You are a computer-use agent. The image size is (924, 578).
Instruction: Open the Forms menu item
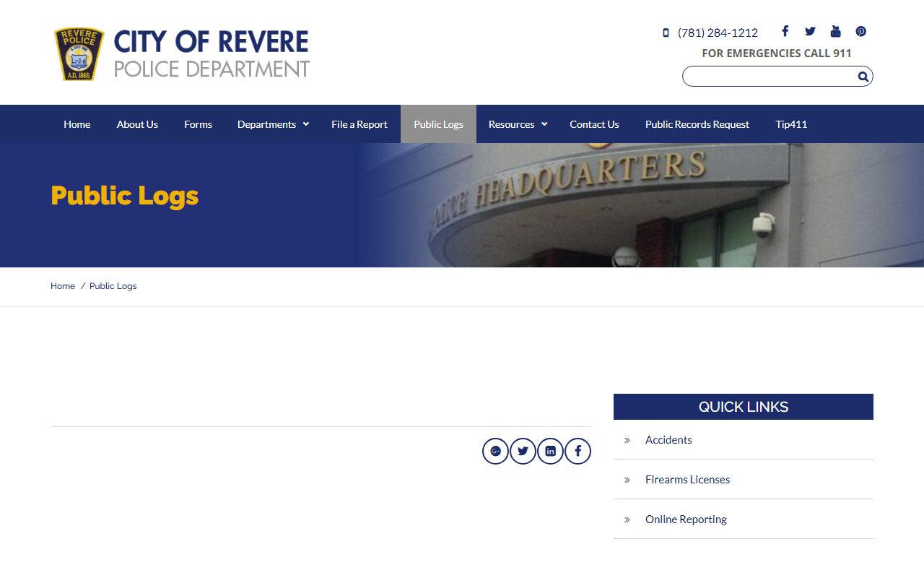pos(198,124)
